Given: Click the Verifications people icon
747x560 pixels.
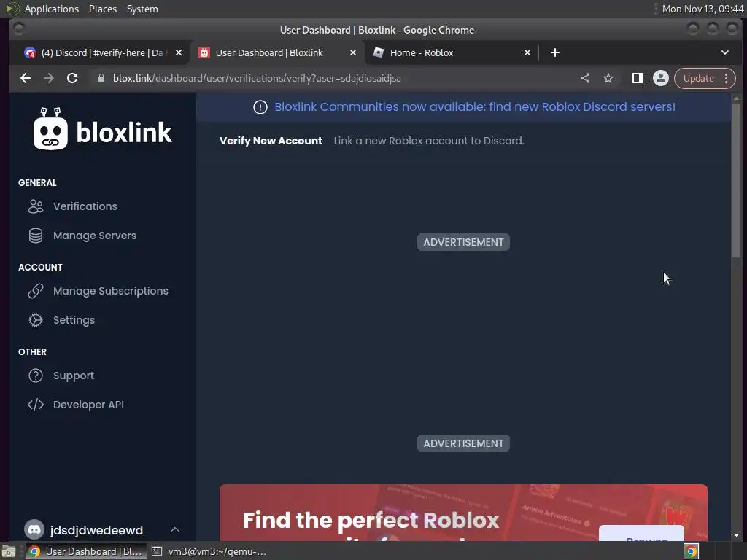Looking at the screenshot, I should [36, 206].
